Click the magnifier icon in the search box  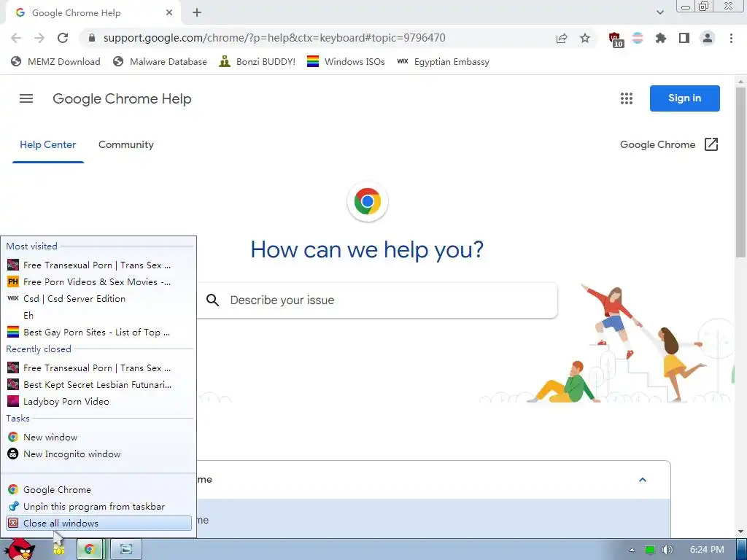coord(212,300)
